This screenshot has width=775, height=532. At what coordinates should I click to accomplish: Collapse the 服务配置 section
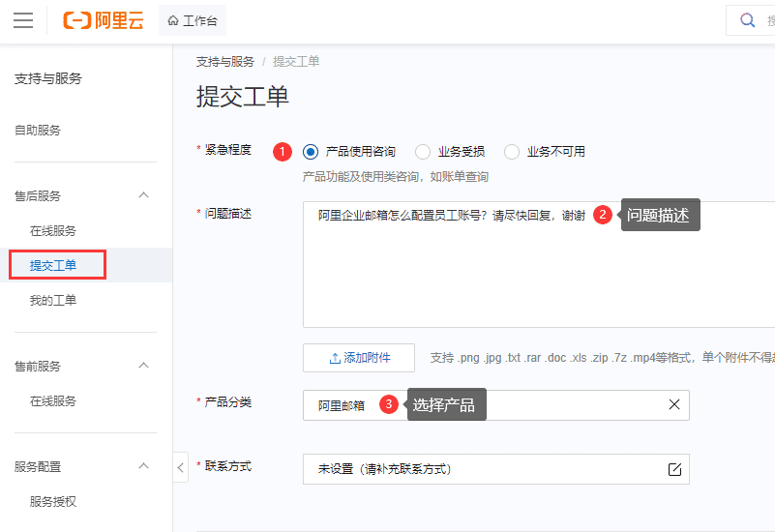(x=143, y=466)
